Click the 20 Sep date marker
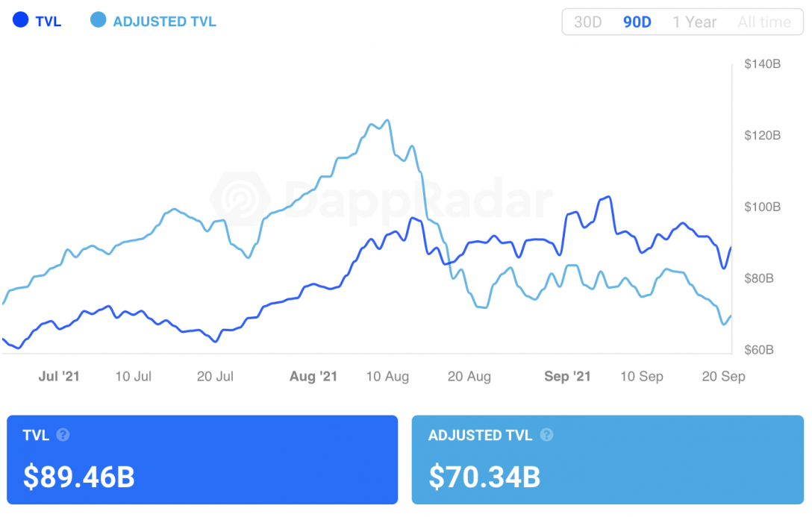The height and width of the screenshot is (517, 812). tap(723, 376)
